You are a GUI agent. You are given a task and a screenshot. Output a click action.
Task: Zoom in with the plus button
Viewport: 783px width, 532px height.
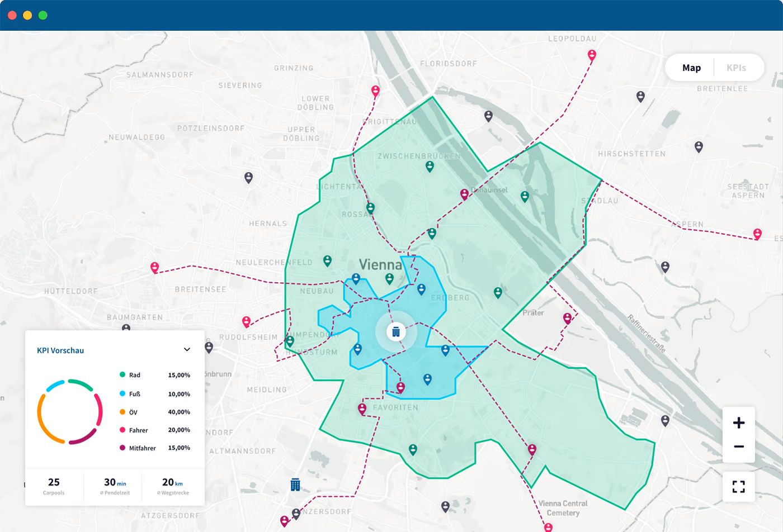[x=739, y=422]
